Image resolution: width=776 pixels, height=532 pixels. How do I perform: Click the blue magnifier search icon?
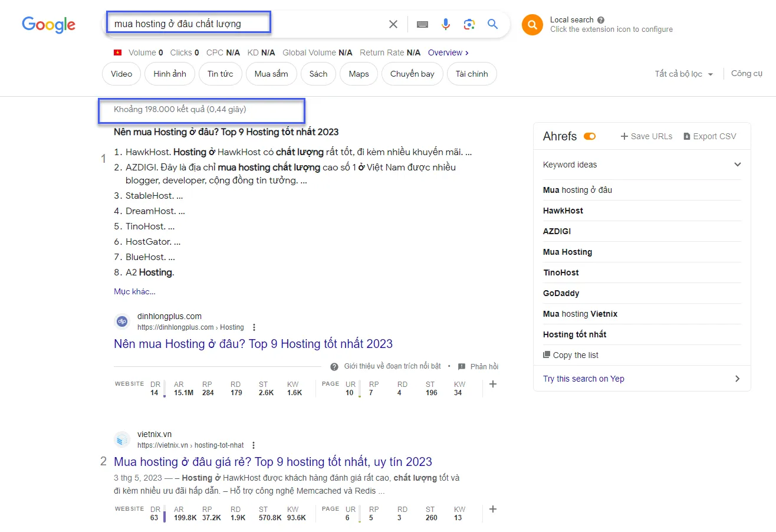tap(493, 24)
